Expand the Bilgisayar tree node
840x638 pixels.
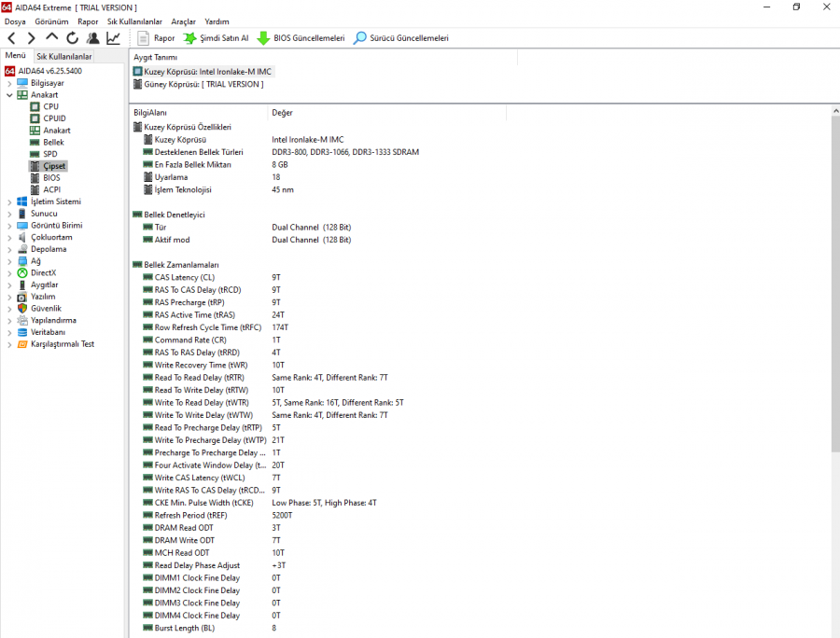click(9, 83)
